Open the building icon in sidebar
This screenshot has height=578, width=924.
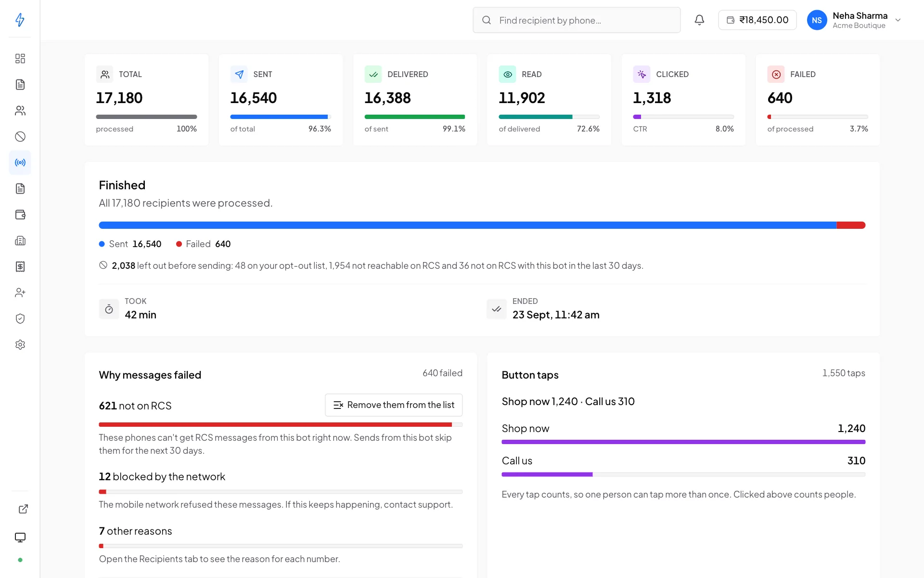tap(20, 241)
